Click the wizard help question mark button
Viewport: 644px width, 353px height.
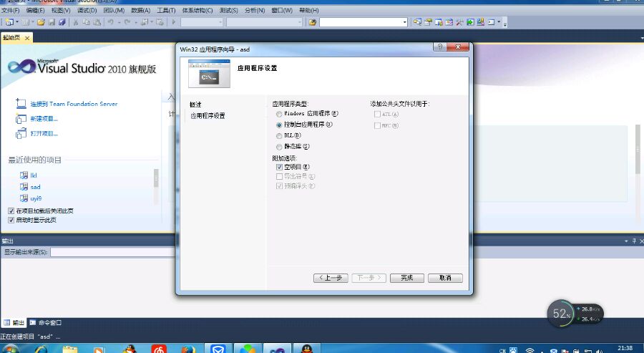[x=440, y=47]
